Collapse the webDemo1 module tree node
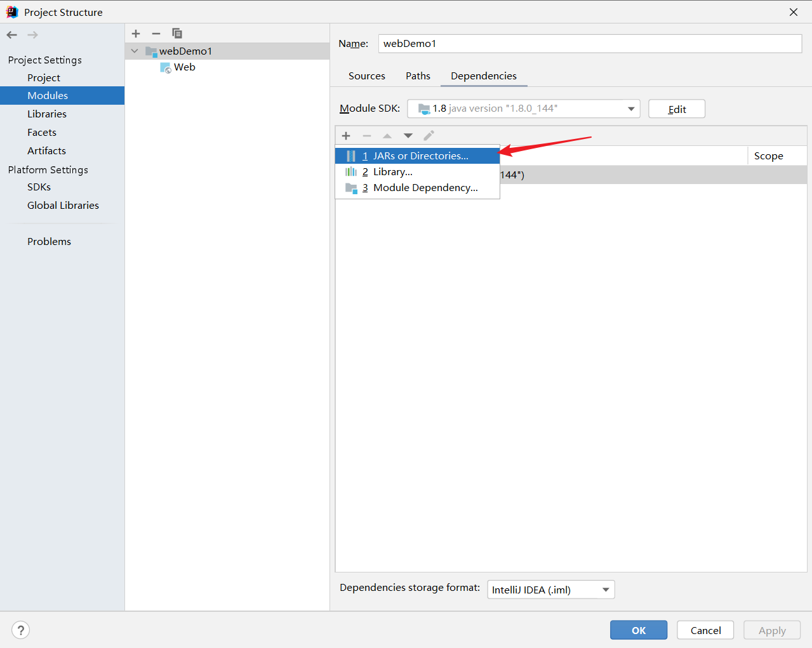 135,51
